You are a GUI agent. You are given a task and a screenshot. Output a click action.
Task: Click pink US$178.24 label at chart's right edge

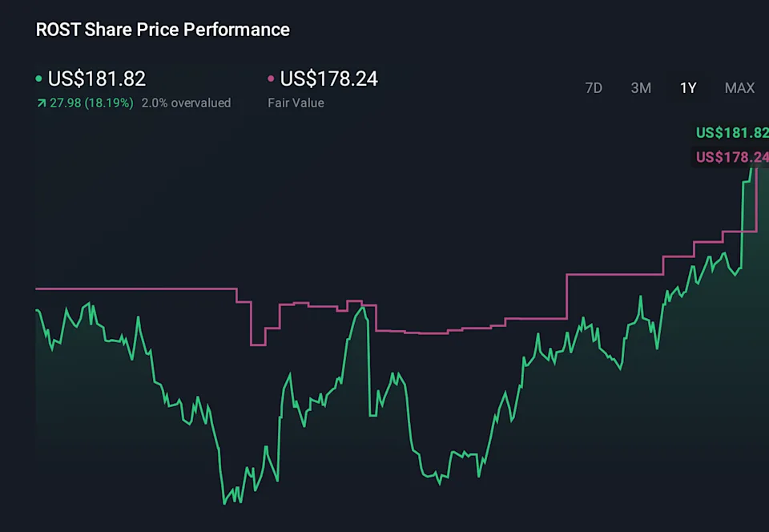[732, 157]
